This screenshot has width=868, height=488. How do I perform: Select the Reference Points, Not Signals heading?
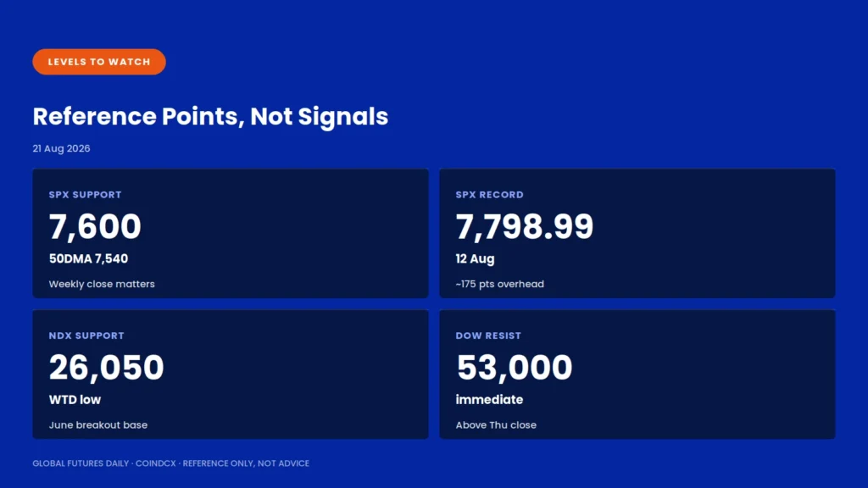coord(210,117)
